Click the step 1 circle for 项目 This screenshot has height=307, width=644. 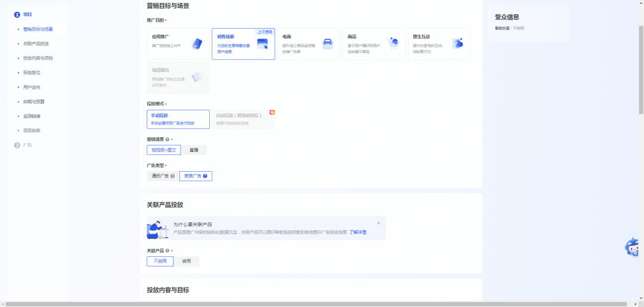point(17,15)
